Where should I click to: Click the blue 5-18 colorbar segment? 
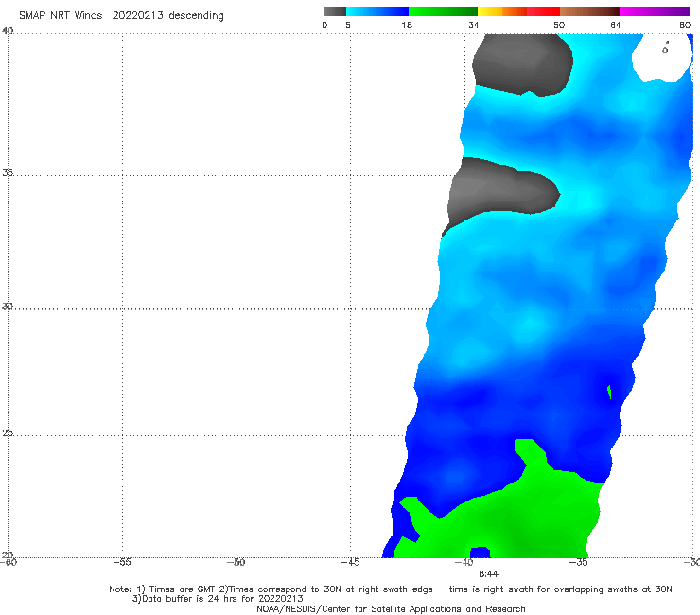tap(377, 11)
